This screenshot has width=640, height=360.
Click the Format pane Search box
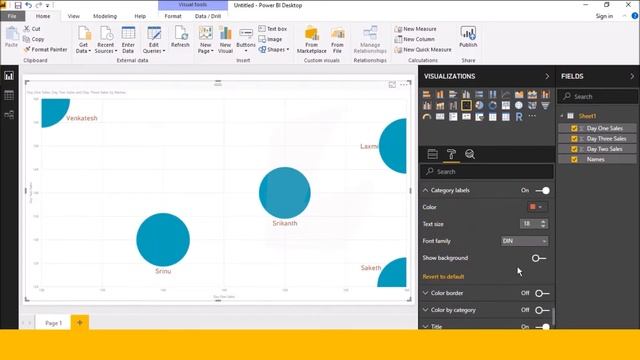tap(487, 172)
